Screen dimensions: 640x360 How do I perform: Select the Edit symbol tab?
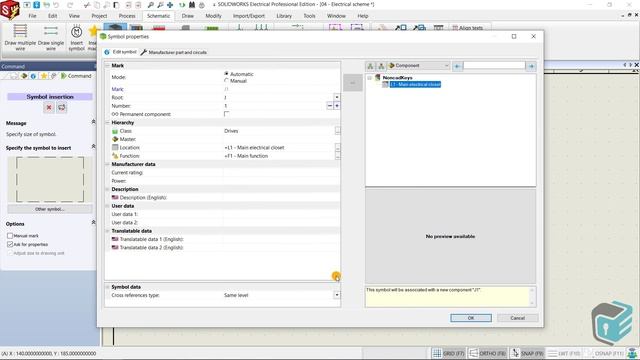[120, 52]
